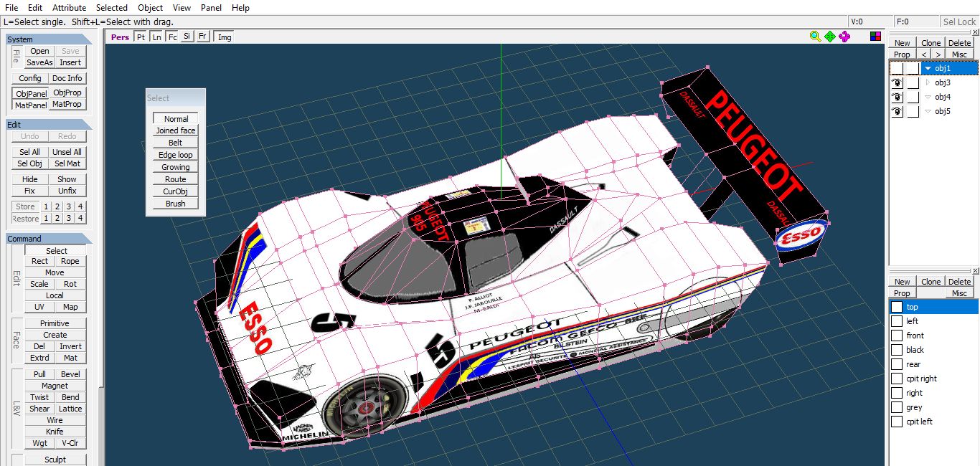This screenshot has width=980, height=466.
Task: Open the Panel menu
Action: [x=211, y=8]
